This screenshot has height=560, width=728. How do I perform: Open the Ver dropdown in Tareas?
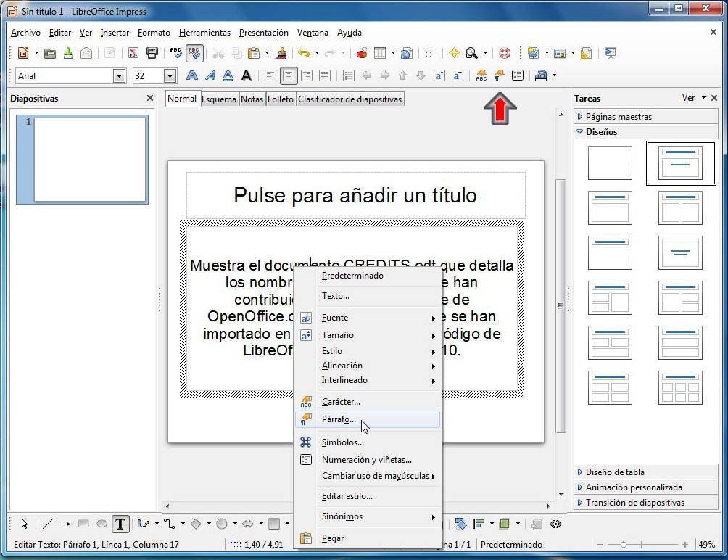tap(694, 98)
